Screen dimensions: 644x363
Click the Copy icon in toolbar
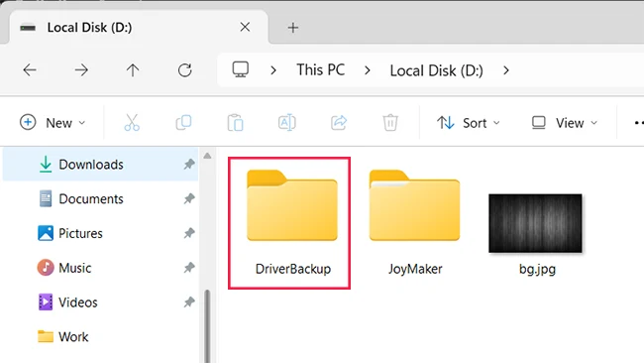pyautogui.click(x=183, y=123)
